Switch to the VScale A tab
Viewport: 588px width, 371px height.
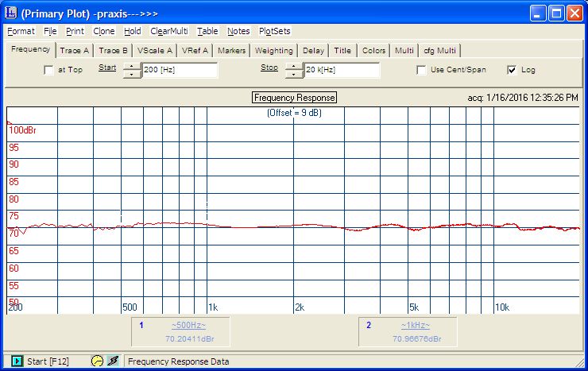pyautogui.click(x=154, y=51)
